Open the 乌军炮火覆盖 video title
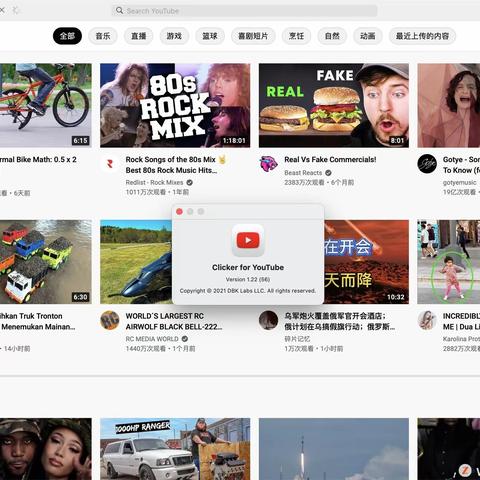The image size is (480, 480). tap(339, 321)
